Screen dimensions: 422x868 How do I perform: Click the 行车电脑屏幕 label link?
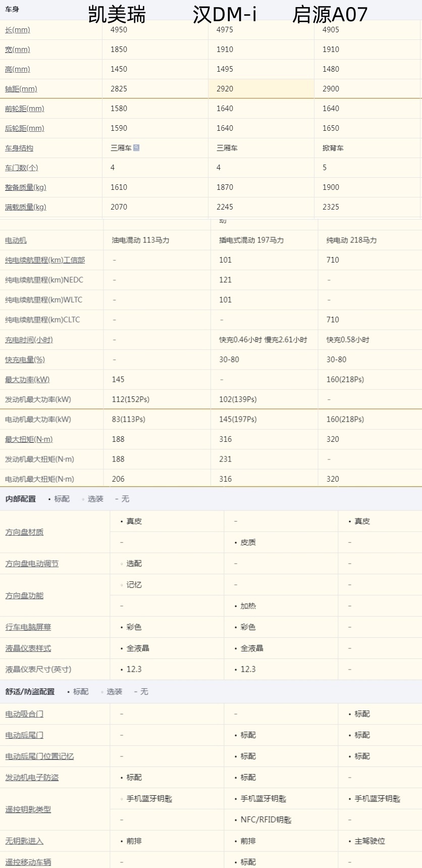click(x=28, y=627)
